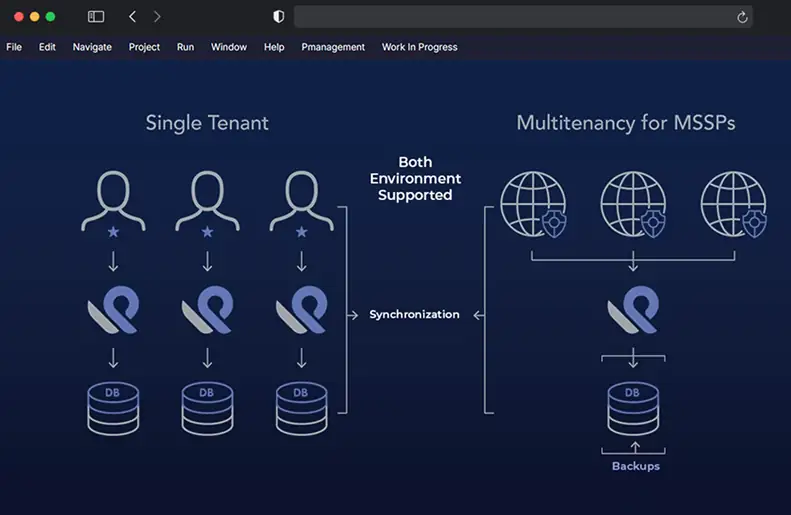Open the Navigate menu
Screen dimensions: 791x515
coord(92,47)
